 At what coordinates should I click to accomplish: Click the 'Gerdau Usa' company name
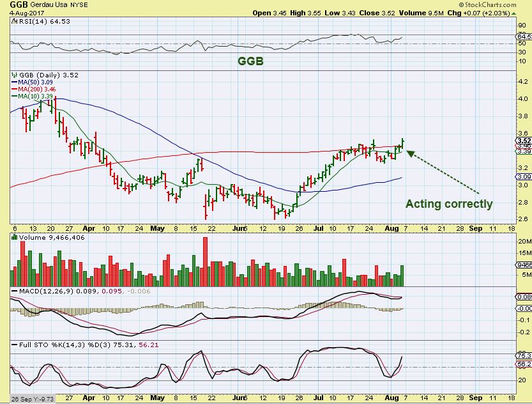tap(49, 4)
